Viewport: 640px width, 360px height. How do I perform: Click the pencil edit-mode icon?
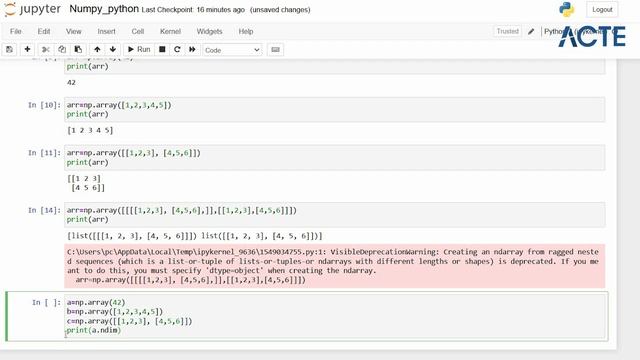coord(531,31)
